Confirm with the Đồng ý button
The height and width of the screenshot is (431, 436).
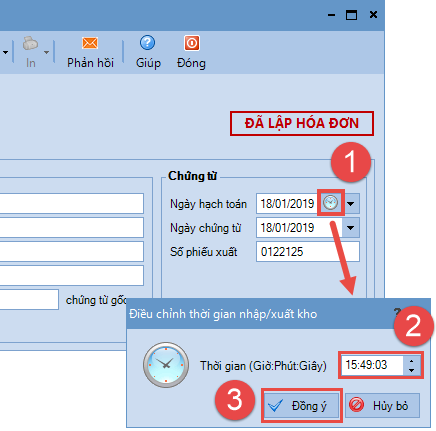click(301, 405)
